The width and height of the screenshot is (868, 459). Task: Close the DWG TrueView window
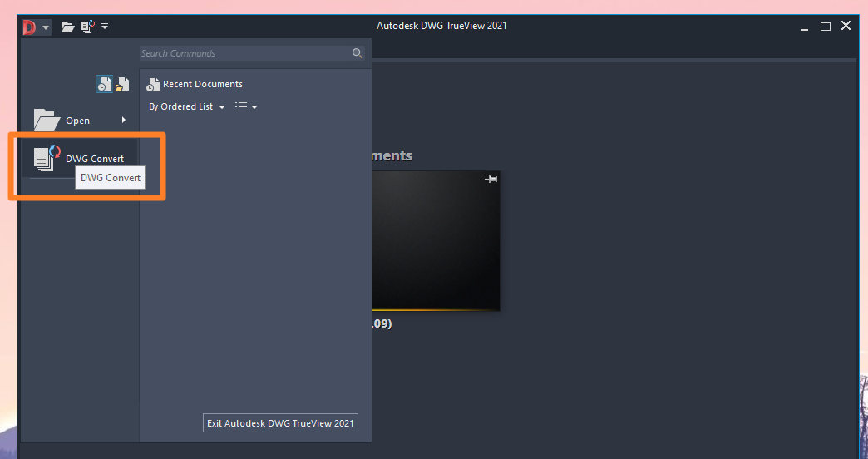coord(846,26)
